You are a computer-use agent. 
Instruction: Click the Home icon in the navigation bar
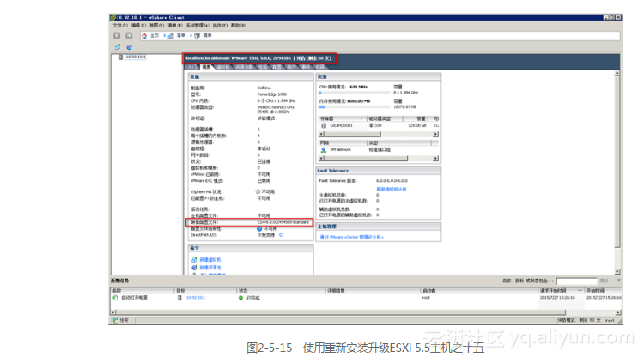pyautogui.click(x=144, y=36)
